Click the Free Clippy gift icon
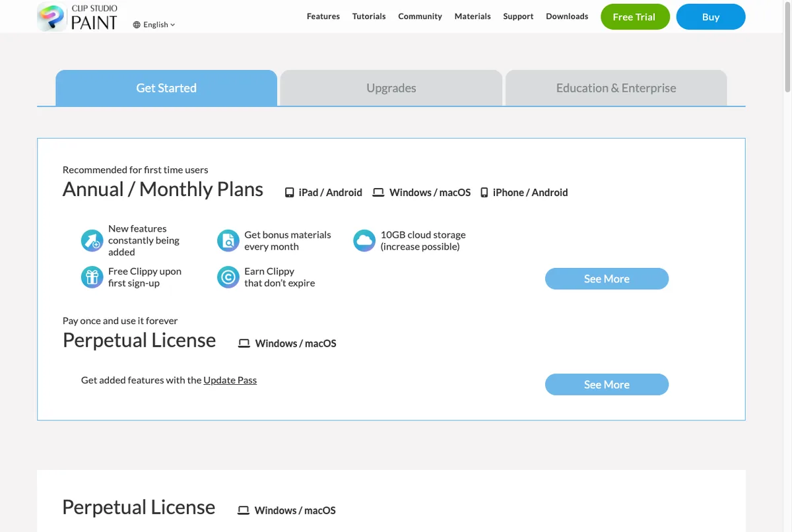The width and height of the screenshot is (792, 532). (x=92, y=277)
